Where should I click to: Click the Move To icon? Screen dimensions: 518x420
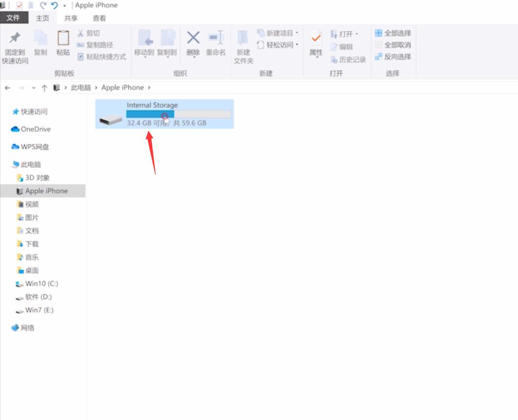[x=145, y=38]
